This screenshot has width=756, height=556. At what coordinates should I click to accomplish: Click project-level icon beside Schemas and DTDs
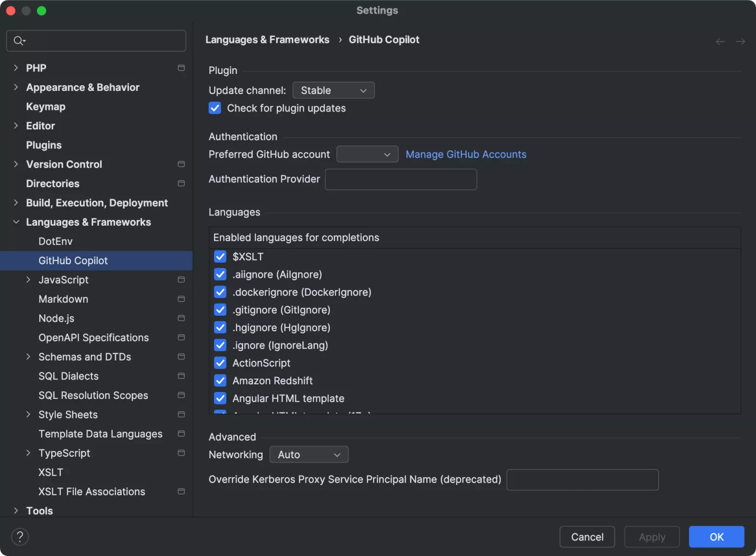point(181,357)
